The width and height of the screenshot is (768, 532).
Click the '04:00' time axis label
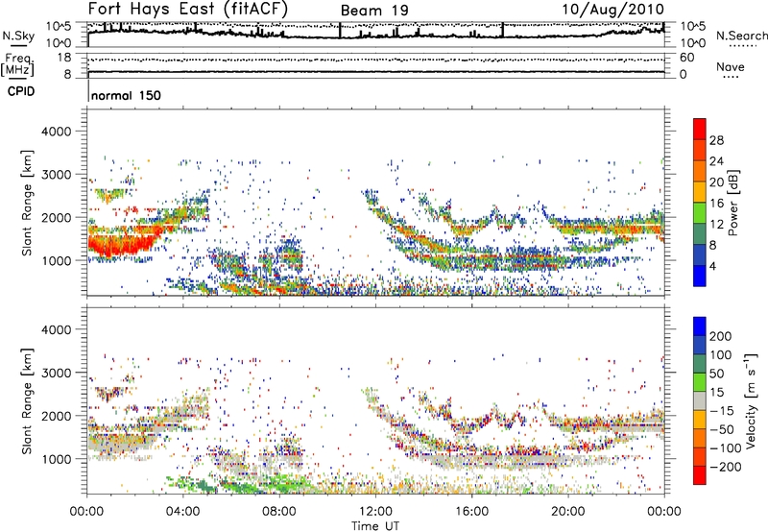[x=183, y=512]
